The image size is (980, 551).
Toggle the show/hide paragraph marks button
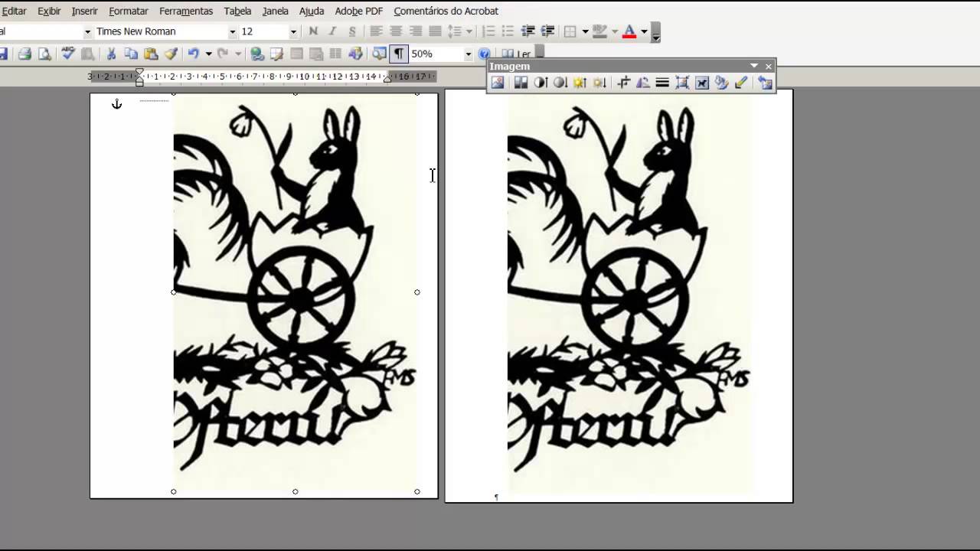pos(399,54)
